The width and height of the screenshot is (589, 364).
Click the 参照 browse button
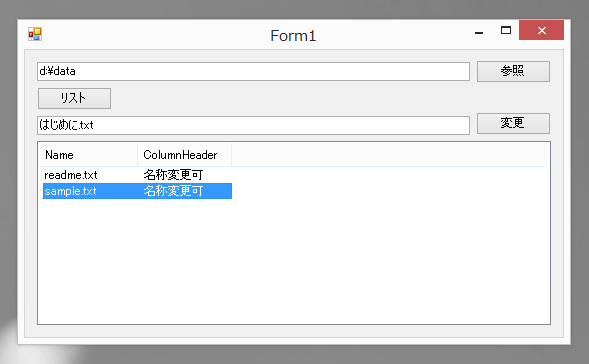tap(513, 71)
